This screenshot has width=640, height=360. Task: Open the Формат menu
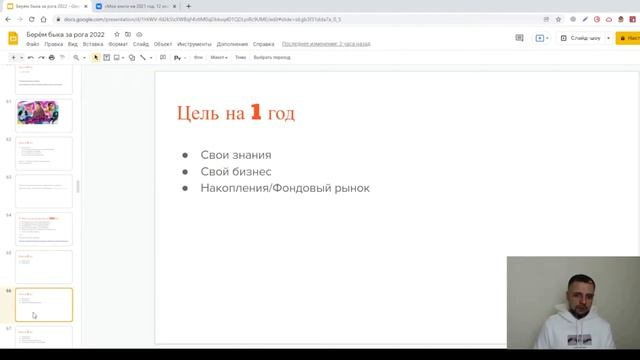click(x=118, y=44)
